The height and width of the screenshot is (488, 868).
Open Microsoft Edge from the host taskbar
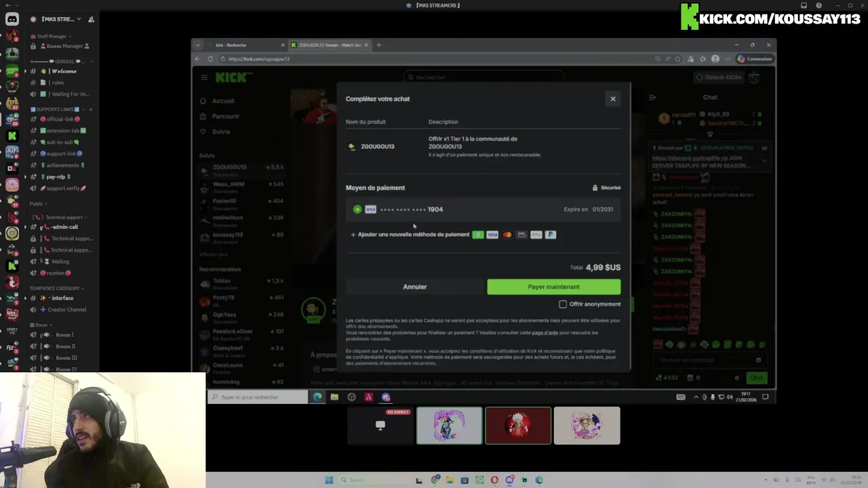click(539, 480)
